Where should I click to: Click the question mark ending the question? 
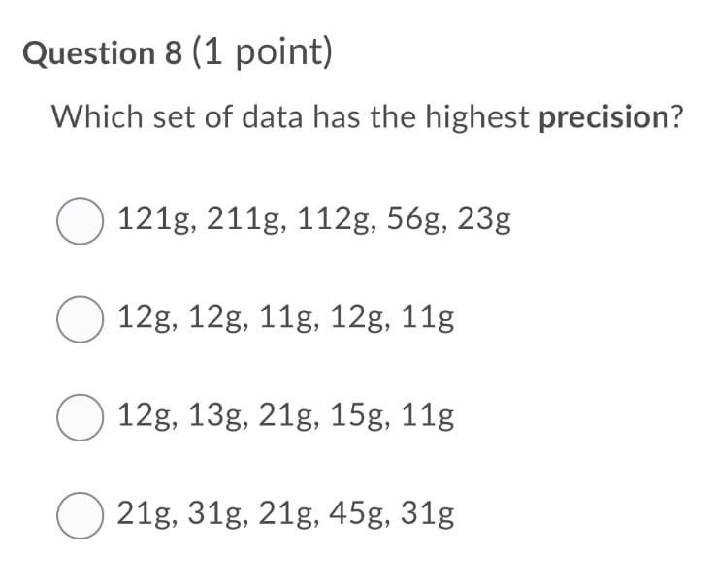tap(673, 119)
